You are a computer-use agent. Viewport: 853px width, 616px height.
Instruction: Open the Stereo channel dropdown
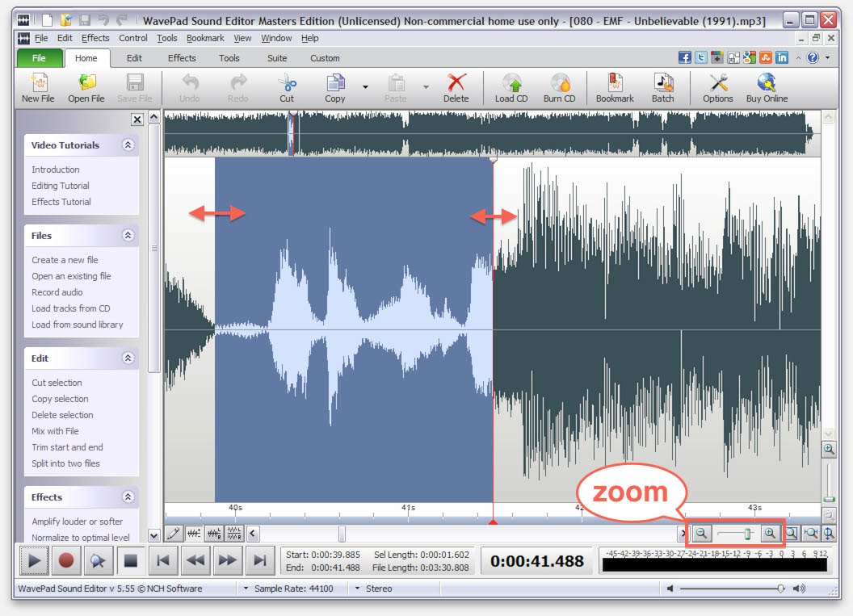[357, 589]
